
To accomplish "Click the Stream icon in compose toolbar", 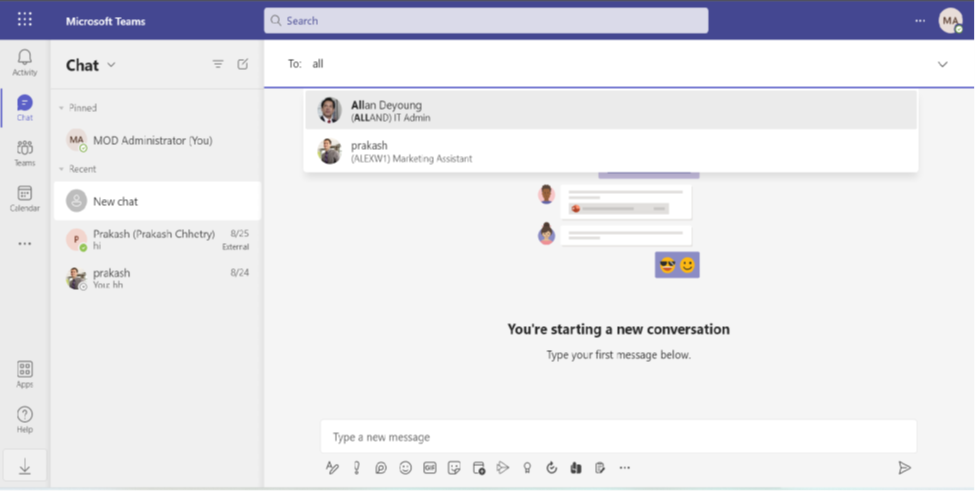I will coord(502,468).
